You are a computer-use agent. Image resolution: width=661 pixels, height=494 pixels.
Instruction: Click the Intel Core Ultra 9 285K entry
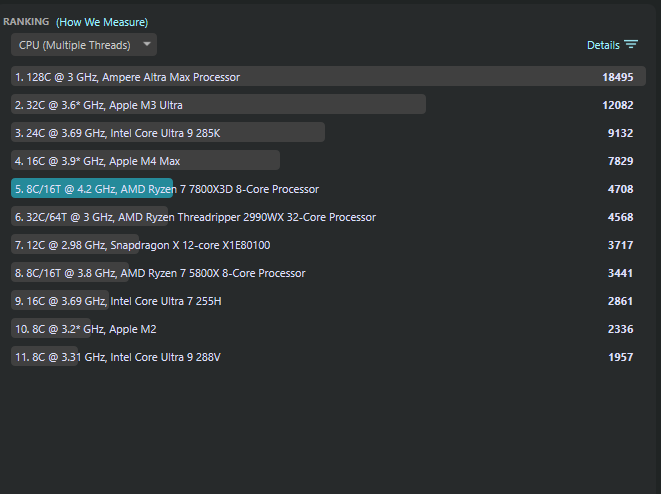click(x=118, y=133)
